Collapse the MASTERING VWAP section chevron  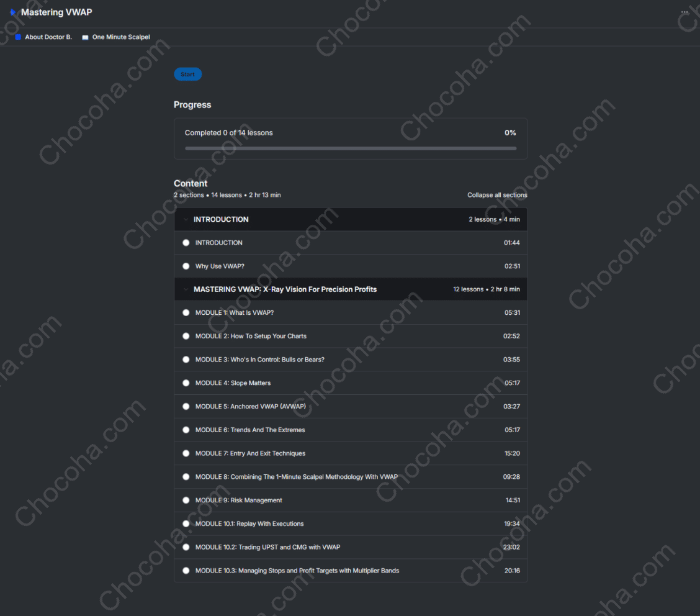[186, 289]
